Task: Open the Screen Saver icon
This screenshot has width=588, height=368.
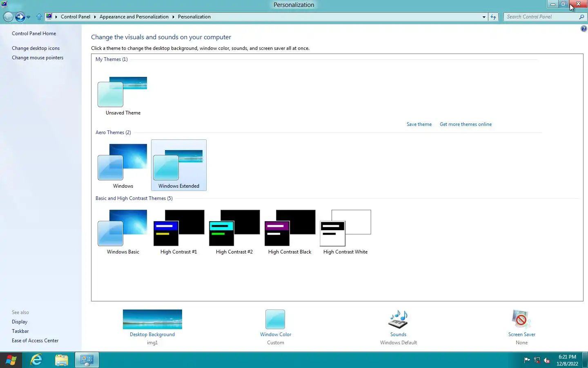Action: click(521, 319)
